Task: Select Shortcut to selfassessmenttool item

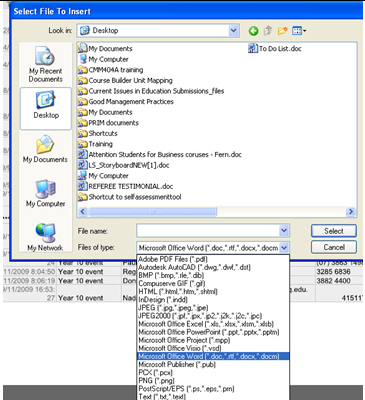Action: (130, 197)
